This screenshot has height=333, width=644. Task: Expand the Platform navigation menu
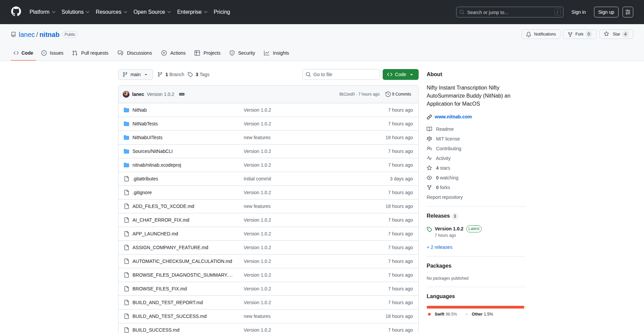pos(42,12)
